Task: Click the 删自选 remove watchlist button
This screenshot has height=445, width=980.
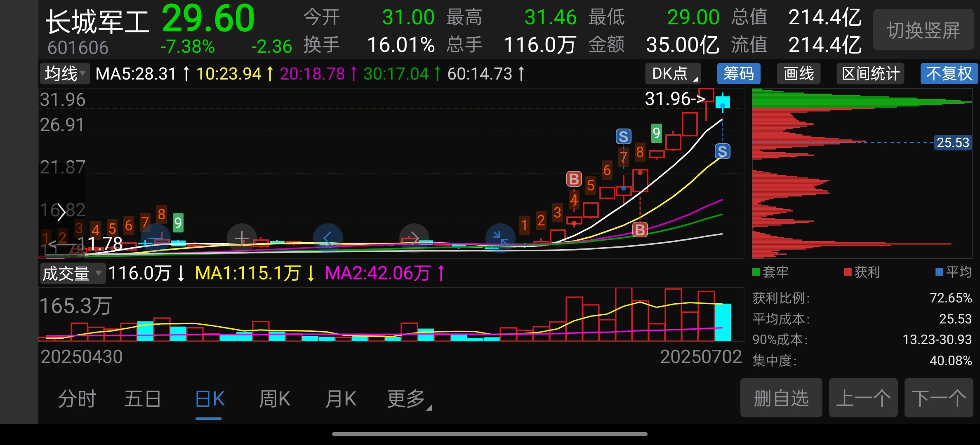Action: pos(781,398)
